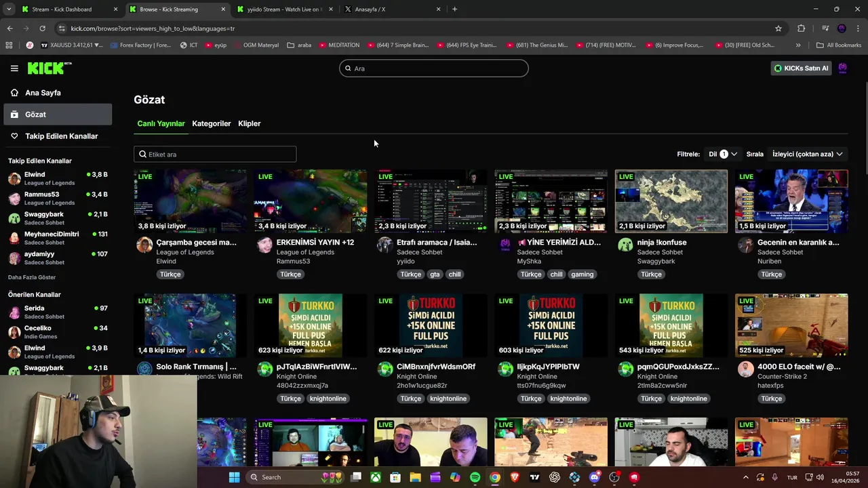
Task: Expand the Dil language filter dropdown
Action: (723, 155)
